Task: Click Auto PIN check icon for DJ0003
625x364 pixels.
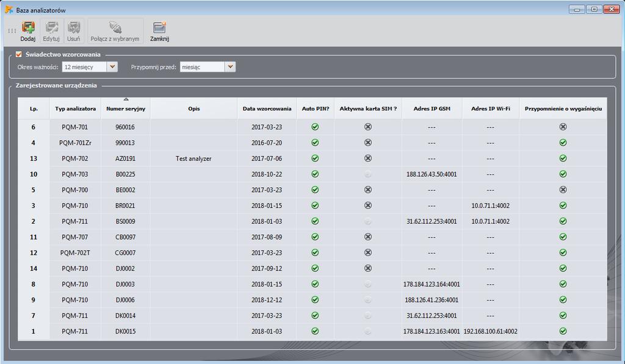Action: pyautogui.click(x=315, y=284)
